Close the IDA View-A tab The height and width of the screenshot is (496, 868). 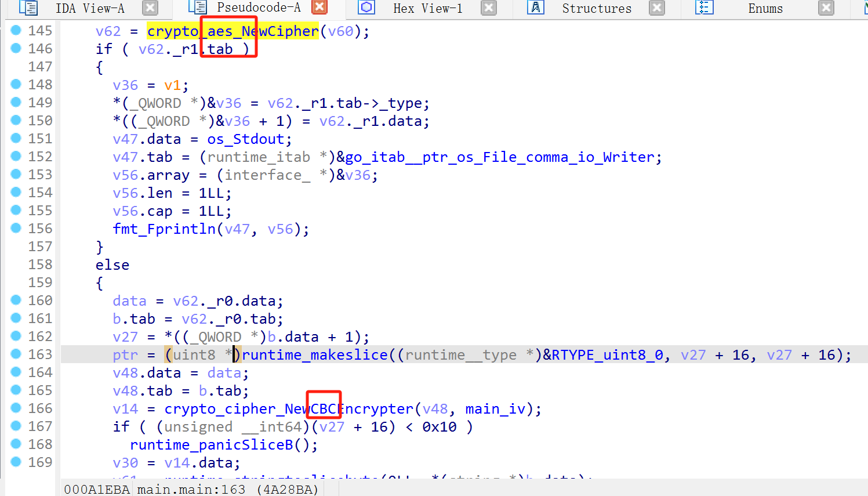coord(150,8)
